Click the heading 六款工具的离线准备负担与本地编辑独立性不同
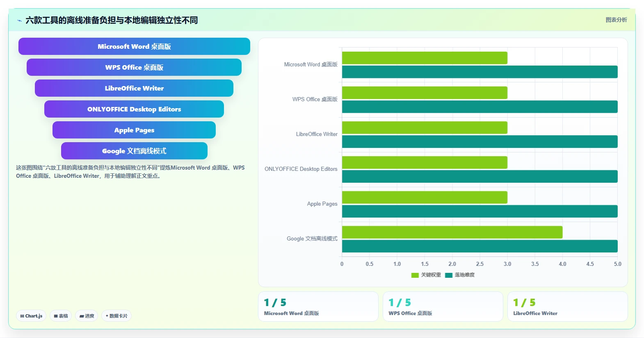Image resolution: width=644 pixels, height=338 pixels. coord(112,20)
